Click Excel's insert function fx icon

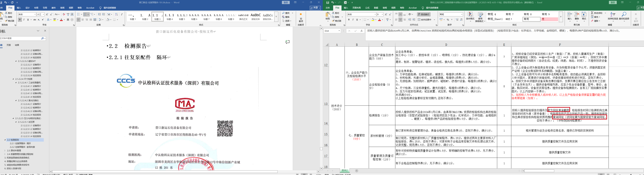tap(361, 31)
